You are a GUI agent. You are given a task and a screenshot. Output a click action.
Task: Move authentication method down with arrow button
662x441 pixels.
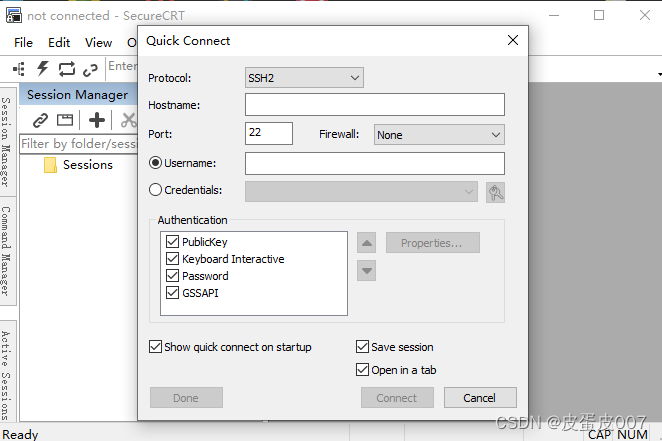coord(366,271)
